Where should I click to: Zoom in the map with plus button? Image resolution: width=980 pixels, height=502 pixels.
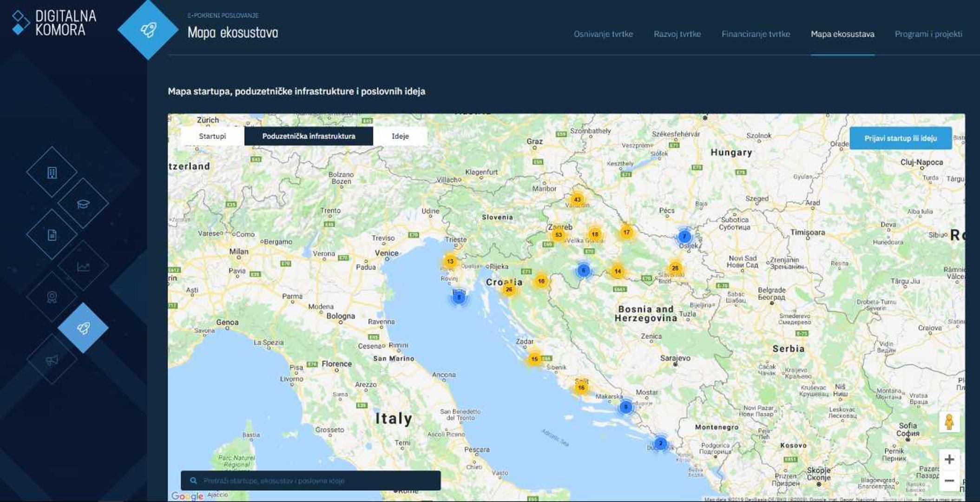[x=949, y=459]
